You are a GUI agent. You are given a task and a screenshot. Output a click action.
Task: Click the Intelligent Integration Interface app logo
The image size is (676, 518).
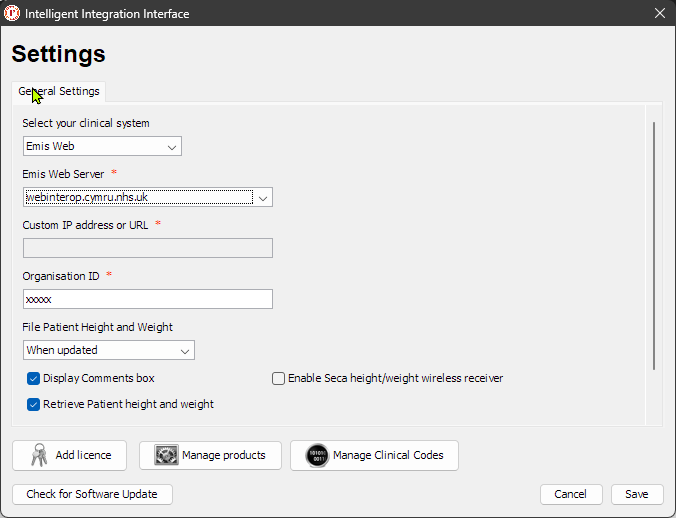tap(12, 13)
